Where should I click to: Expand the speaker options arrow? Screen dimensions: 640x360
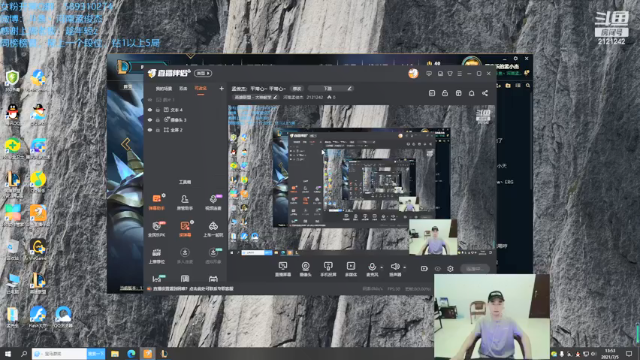[404, 267]
